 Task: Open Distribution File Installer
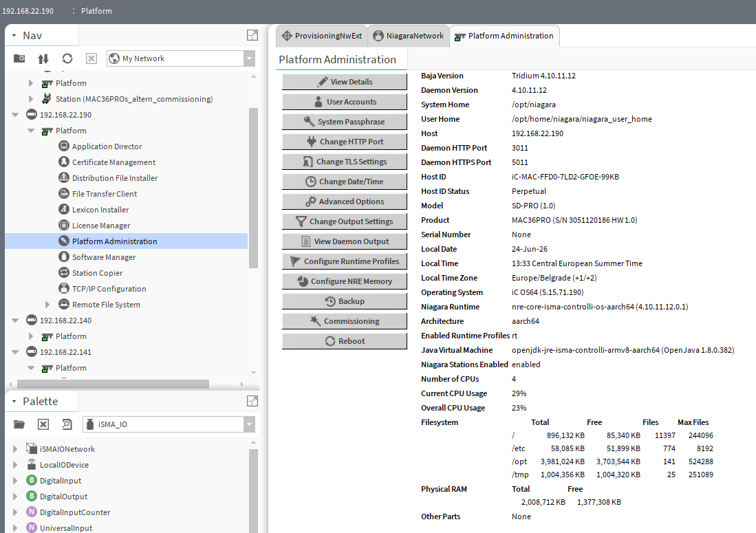point(115,178)
